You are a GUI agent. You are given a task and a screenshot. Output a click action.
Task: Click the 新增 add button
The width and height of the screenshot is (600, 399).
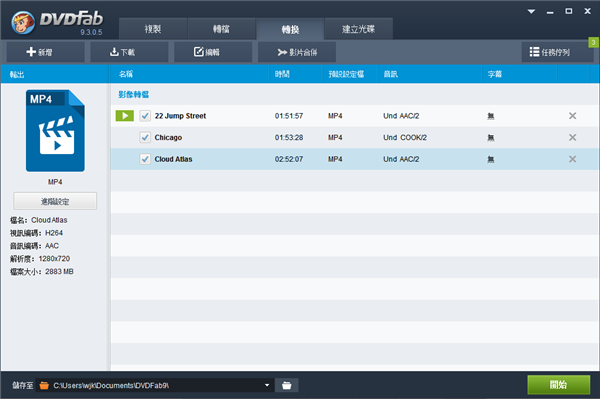pos(46,52)
